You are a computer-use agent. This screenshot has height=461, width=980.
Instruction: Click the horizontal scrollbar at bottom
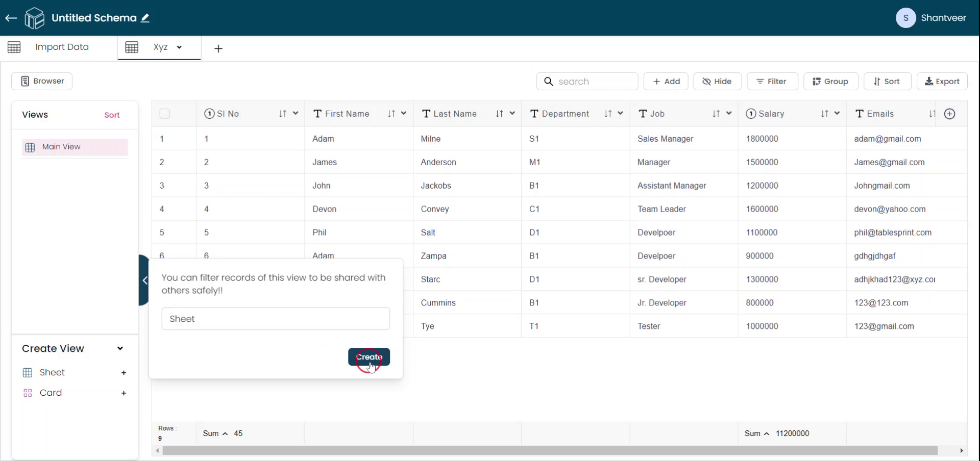(549, 451)
